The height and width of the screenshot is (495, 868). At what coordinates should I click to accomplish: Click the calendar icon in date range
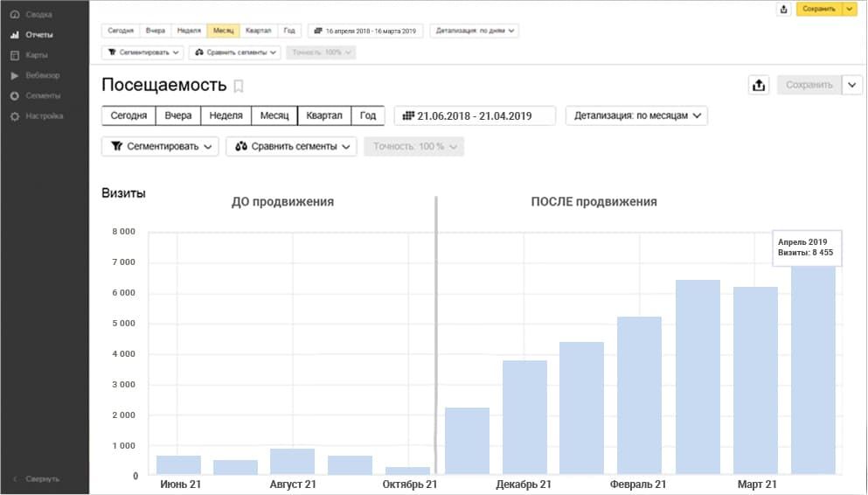pos(408,115)
